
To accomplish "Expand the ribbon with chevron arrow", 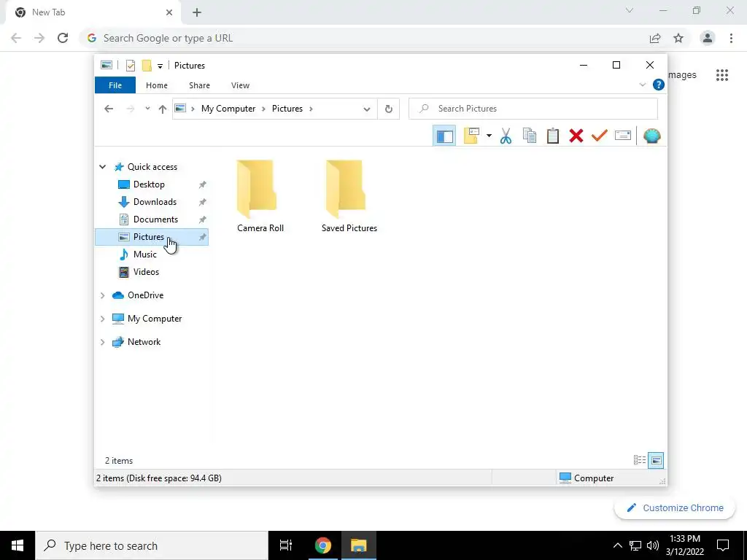I will click(642, 85).
